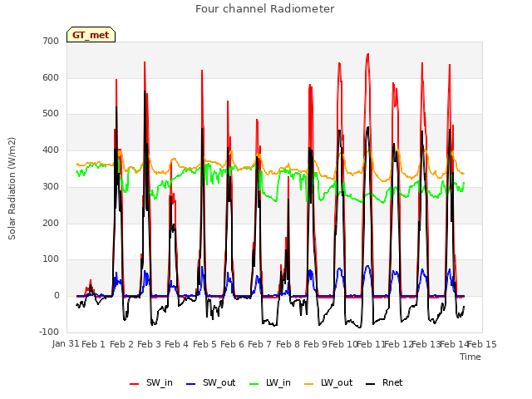This screenshot has height=399, width=532.
Task: Click the Solar Radiation (W/m2) axis label
Action: [x=12, y=189]
